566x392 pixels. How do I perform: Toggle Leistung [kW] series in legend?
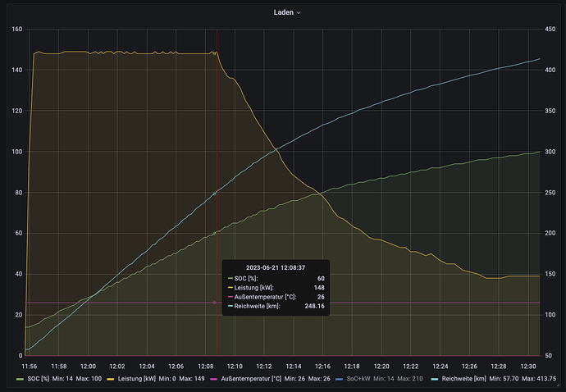136,379
